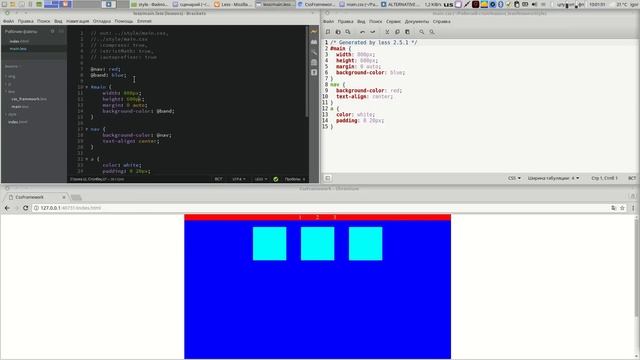640x360 pixels.
Task: Open Emmet menu in Brackets
Action: [x=144, y=21]
